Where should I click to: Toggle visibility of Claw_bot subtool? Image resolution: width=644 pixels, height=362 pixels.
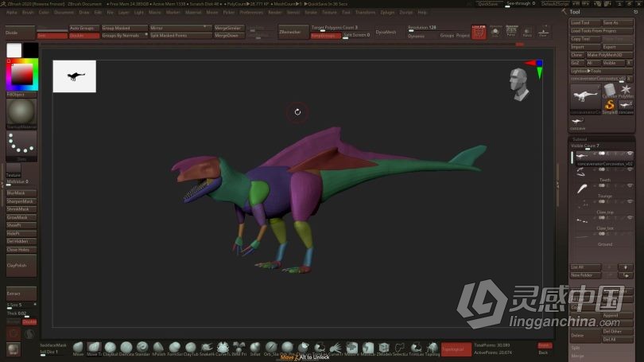[x=630, y=218]
